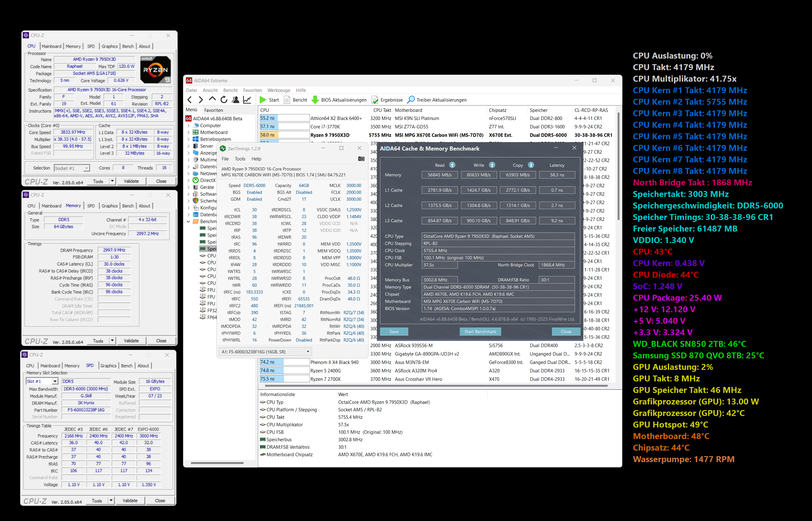812x521 pixels.
Task: Open the ZenTimings memory module A1 dropdown
Action: [x=308, y=351]
